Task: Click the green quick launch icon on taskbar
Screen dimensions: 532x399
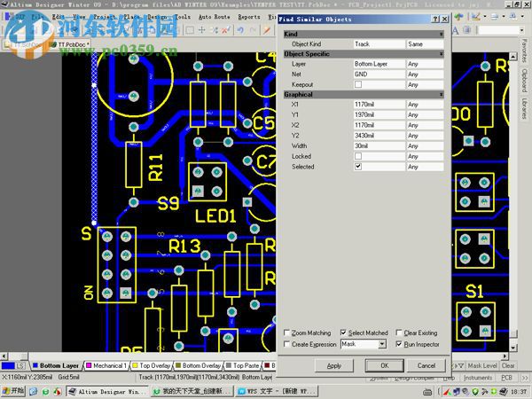Action: coord(45,392)
